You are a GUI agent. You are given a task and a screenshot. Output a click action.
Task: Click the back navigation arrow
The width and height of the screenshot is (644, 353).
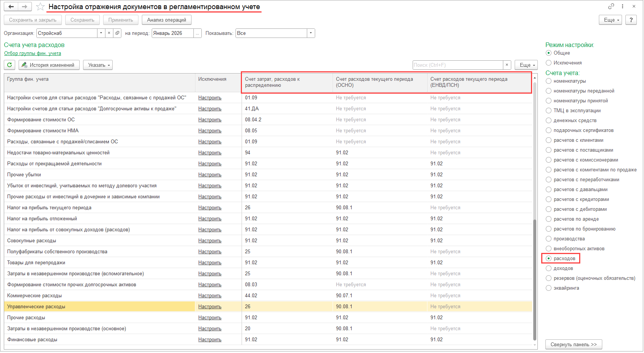(x=11, y=7)
